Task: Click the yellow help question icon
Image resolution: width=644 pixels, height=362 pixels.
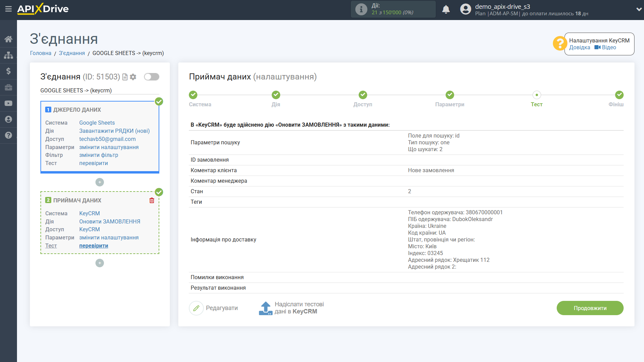Action: pyautogui.click(x=559, y=43)
